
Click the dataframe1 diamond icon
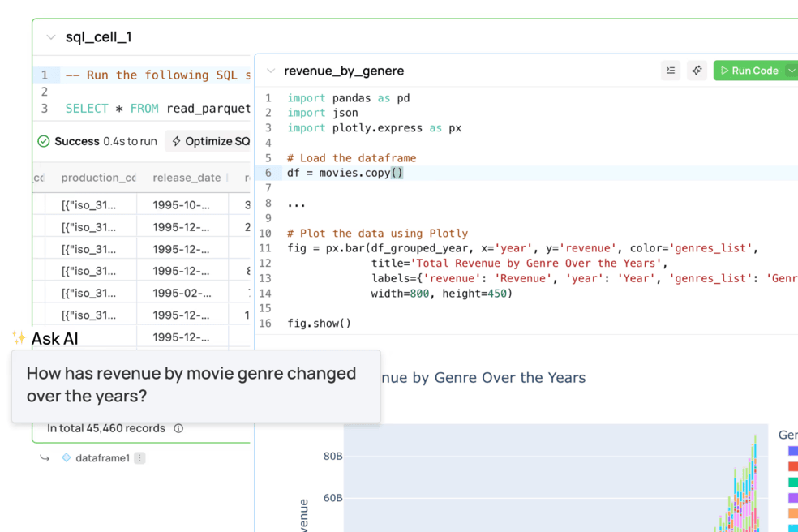point(66,457)
